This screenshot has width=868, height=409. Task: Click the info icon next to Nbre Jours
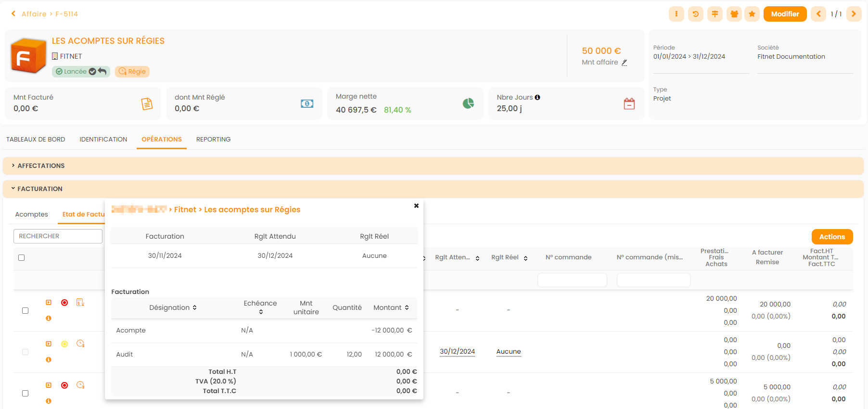537,97
